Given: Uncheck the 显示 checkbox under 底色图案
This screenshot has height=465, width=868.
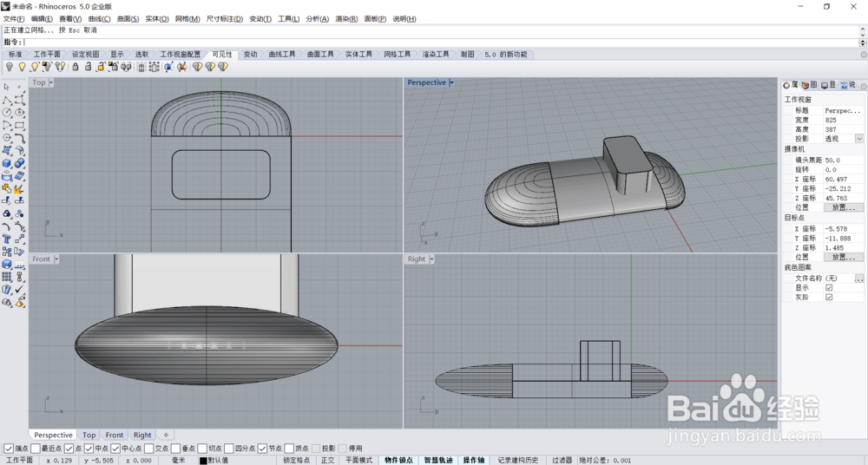Looking at the screenshot, I should click(829, 288).
